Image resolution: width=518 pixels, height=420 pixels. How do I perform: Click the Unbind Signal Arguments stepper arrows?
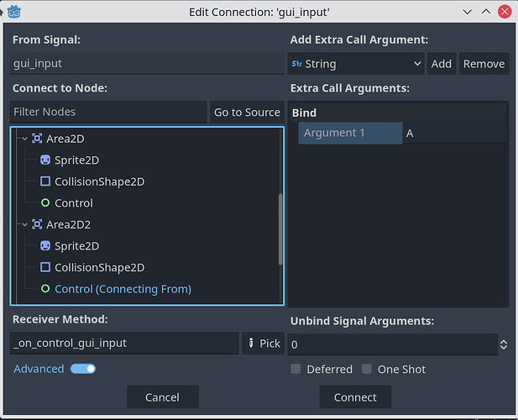tap(503, 344)
